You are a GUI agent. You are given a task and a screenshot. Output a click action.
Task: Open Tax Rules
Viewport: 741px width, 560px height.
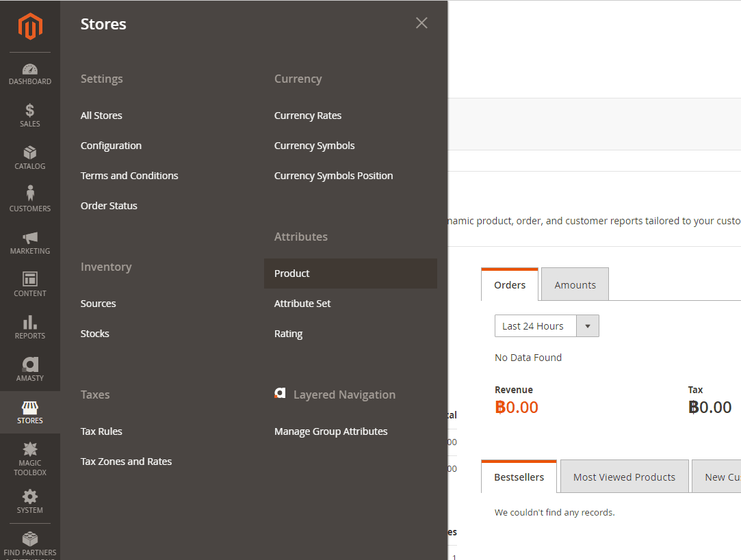(101, 431)
